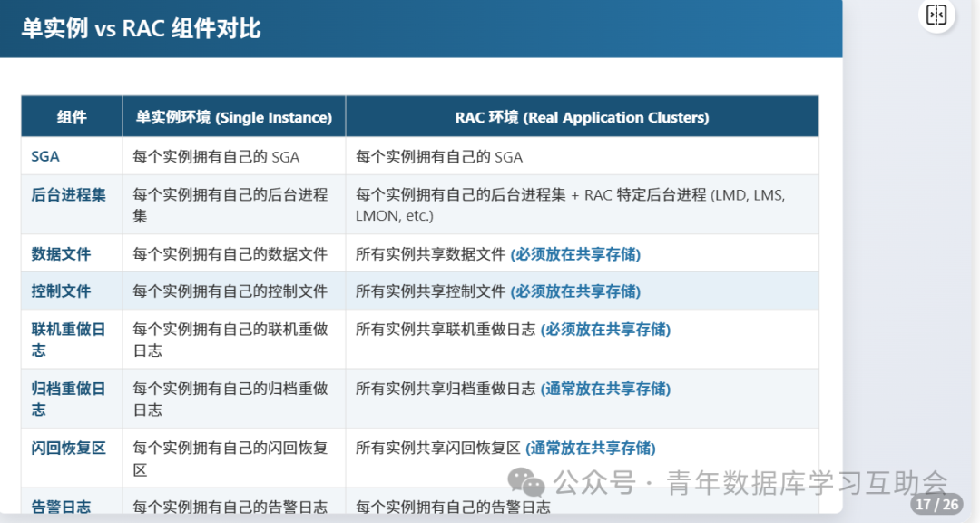Click the 后台进程集 row label
The width and height of the screenshot is (980, 523).
[x=69, y=194]
